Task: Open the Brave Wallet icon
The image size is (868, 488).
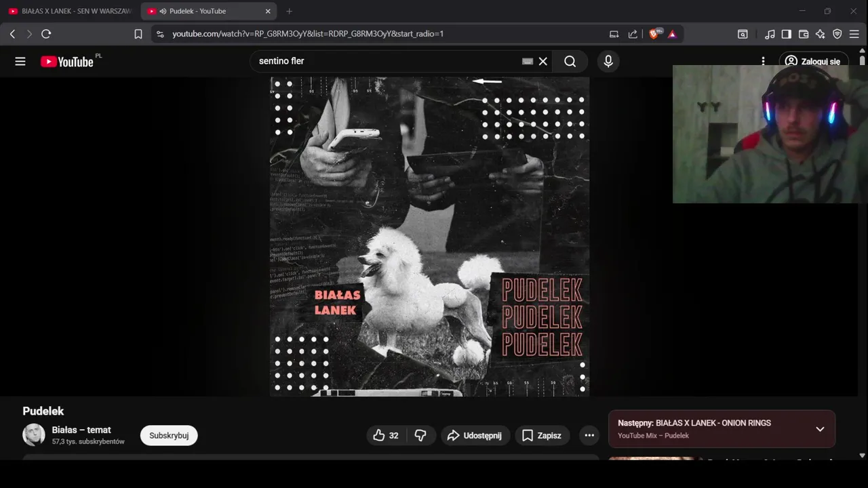Action: point(804,34)
